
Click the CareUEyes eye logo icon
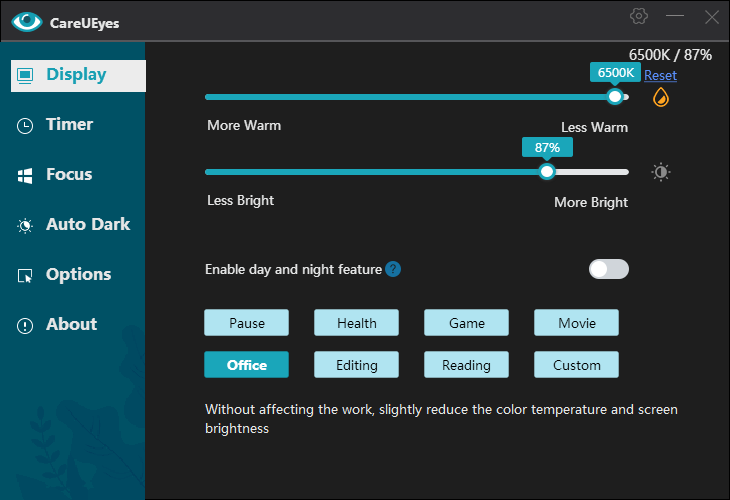pyautogui.click(x=27, y=21)
